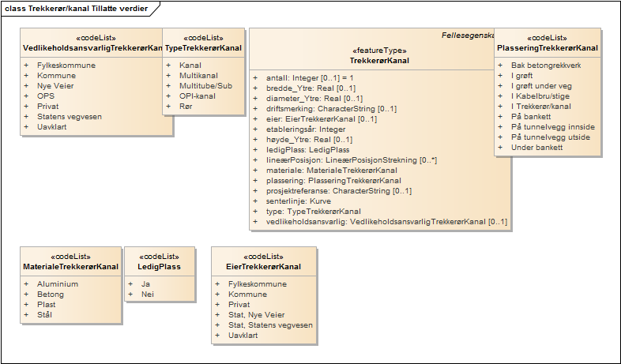Click the TypeTrekkerørKanal codeList title
Viewport: 621px width, 364px height.
click(202, 48)
